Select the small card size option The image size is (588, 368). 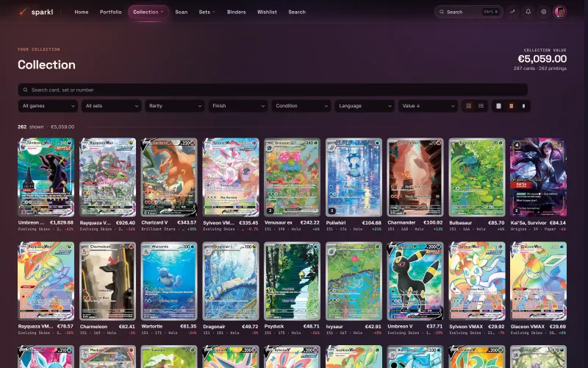[x=523, y=106]
